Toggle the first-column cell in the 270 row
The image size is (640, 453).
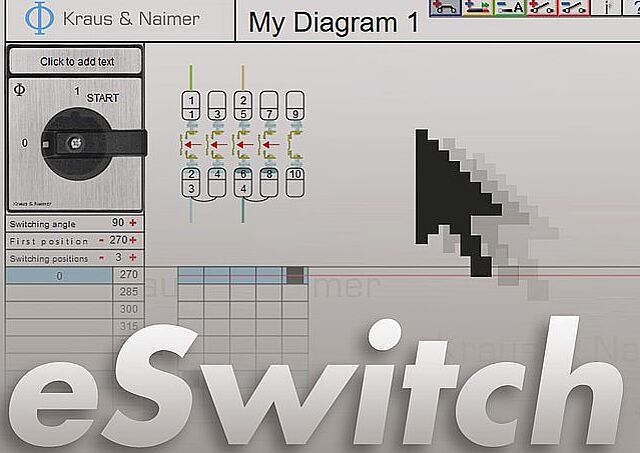191,275
